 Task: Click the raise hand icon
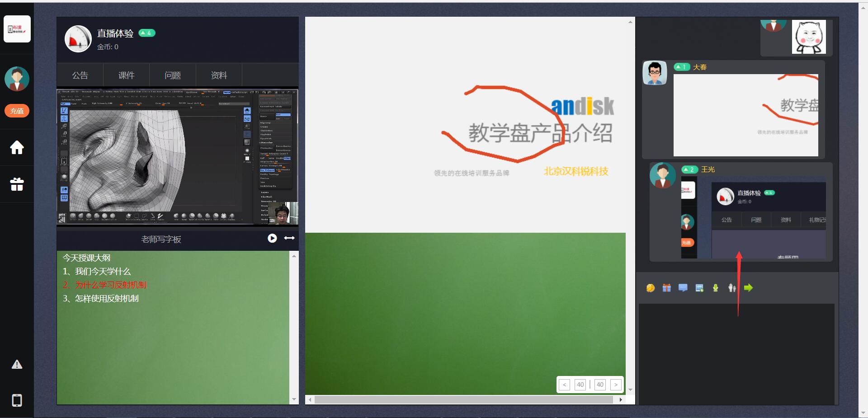[732, 288]
